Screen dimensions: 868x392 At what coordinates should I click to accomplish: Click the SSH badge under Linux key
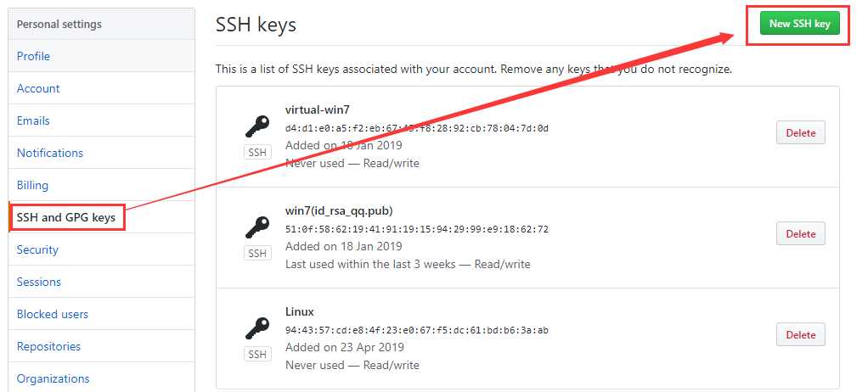(x=257, y=355)
